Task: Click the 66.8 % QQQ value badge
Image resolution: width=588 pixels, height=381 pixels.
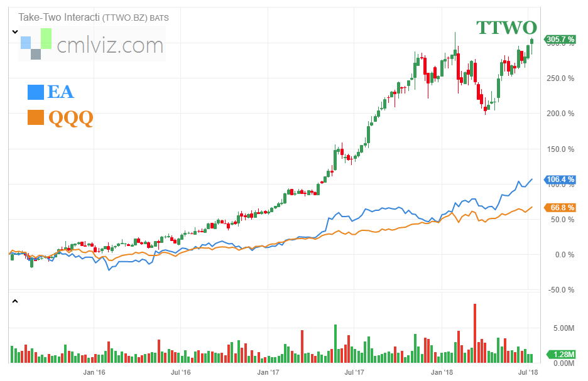Action: 560,208
